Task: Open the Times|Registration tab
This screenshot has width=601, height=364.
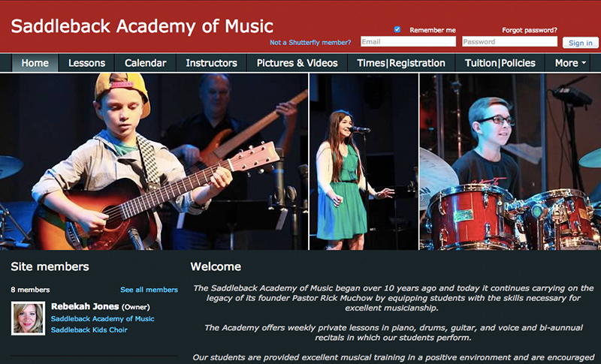Action: click(401, 63)
